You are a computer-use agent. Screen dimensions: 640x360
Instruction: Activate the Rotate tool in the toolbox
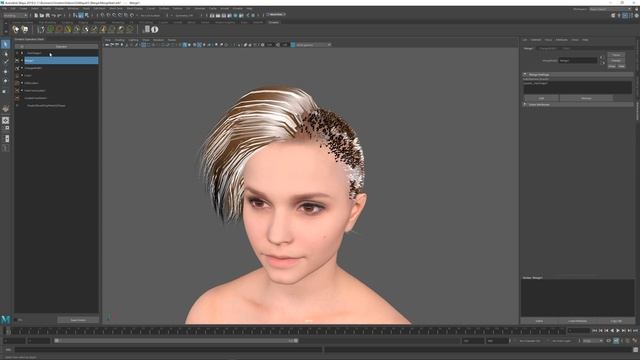tap(5, 81)
